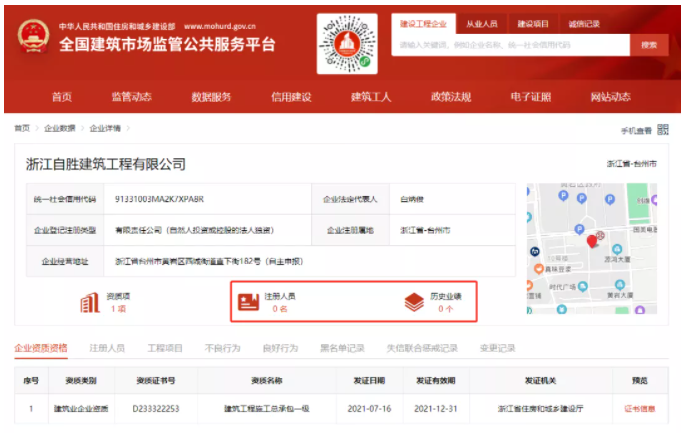This screenshot has width=684, height=433.
Task: Go to 首页 in main navigation
Action: point(62,97)
